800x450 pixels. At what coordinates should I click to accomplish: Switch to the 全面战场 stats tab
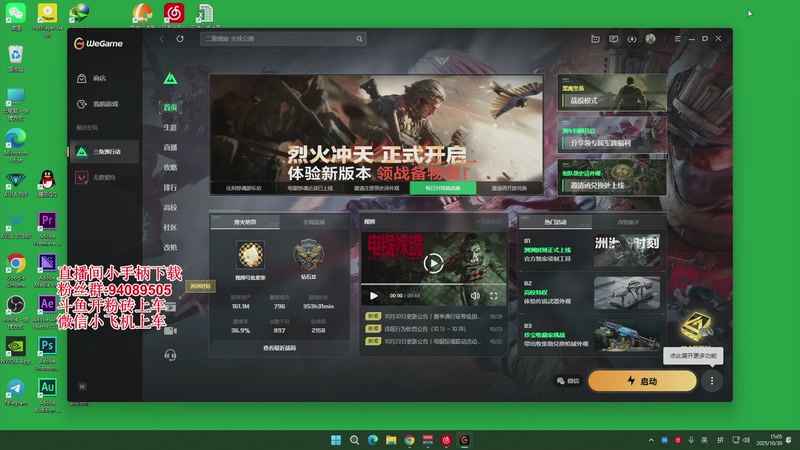click(314, 222)
